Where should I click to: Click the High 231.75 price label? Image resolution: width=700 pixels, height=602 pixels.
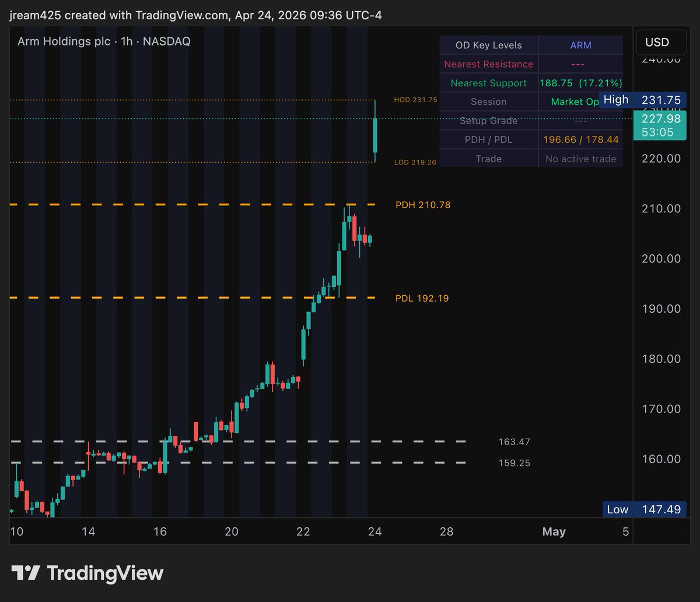pyautogui.click(x=644, y=100)
